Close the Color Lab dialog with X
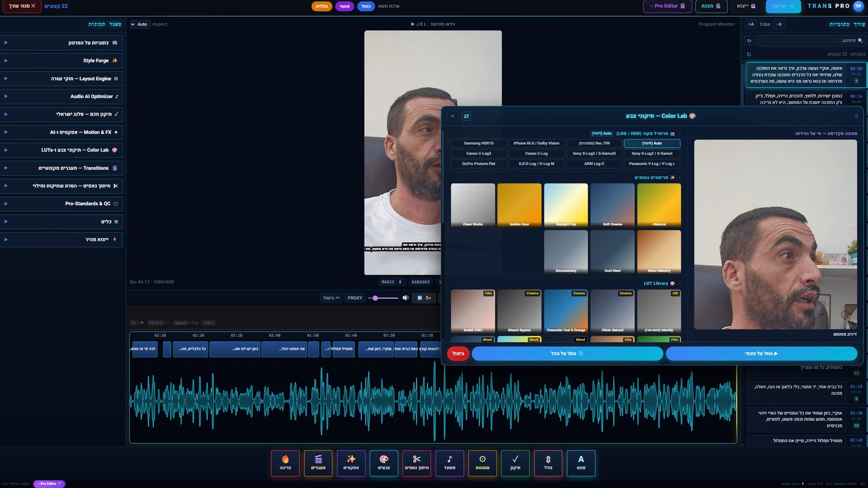Viewport: 868px width, 488px height. (452, 116)
